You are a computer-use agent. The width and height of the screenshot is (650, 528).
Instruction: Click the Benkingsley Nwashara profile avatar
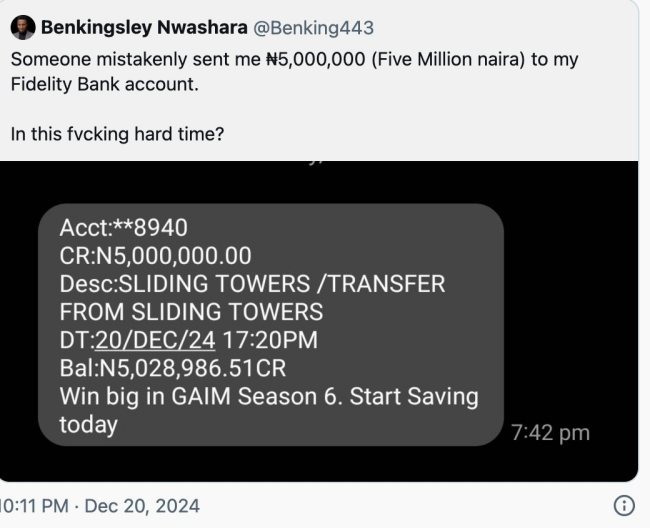[24, 28]
